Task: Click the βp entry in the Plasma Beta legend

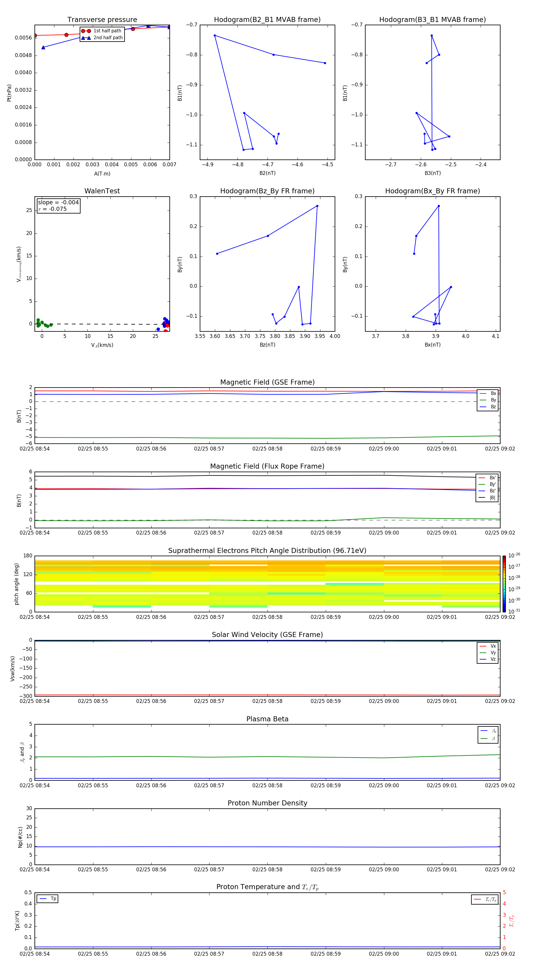Action: [x=488, y=731]
